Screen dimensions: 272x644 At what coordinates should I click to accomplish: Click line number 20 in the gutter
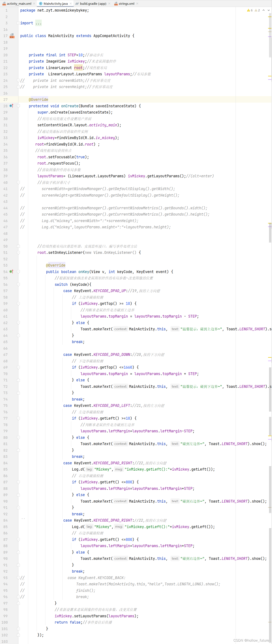pyautogui.click(x=5, y=55)
